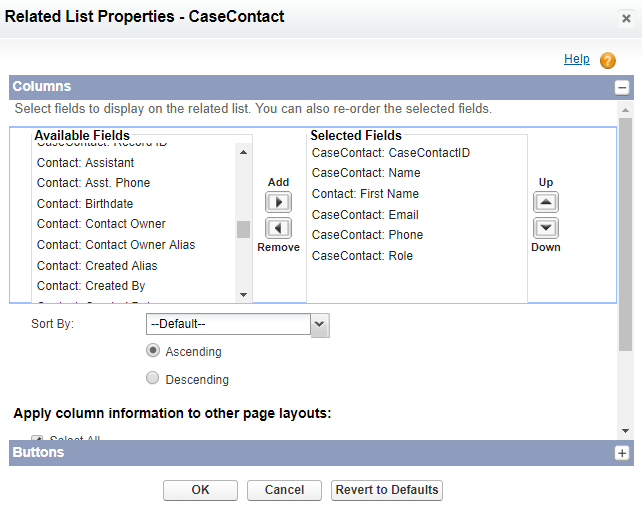
Task: Expand the Buttons section
Action: (x=622, y=453)
